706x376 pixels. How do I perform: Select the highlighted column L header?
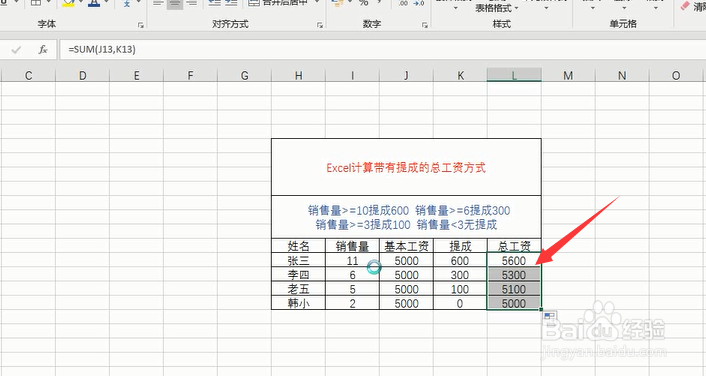(x=514, y=75)
